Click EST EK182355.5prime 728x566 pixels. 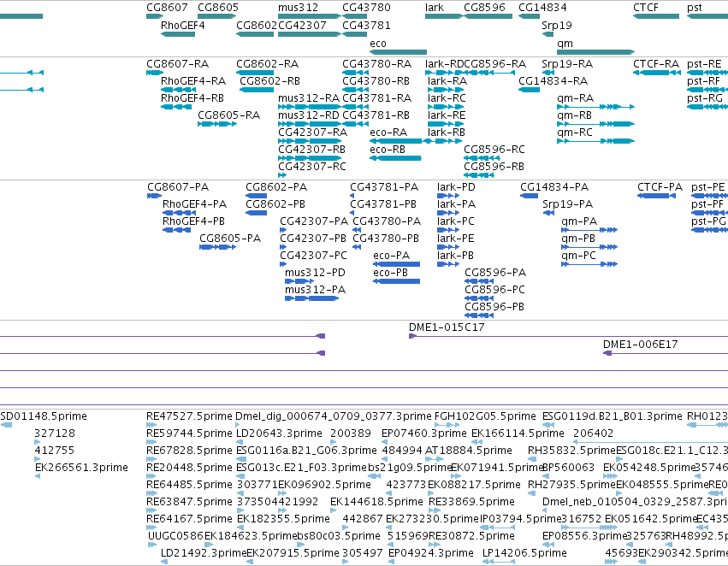[x=240, y=527]
